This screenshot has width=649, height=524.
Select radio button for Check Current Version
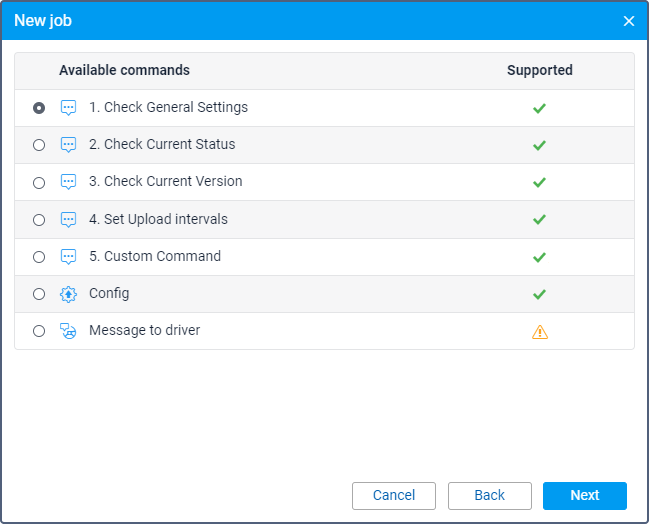39,183
